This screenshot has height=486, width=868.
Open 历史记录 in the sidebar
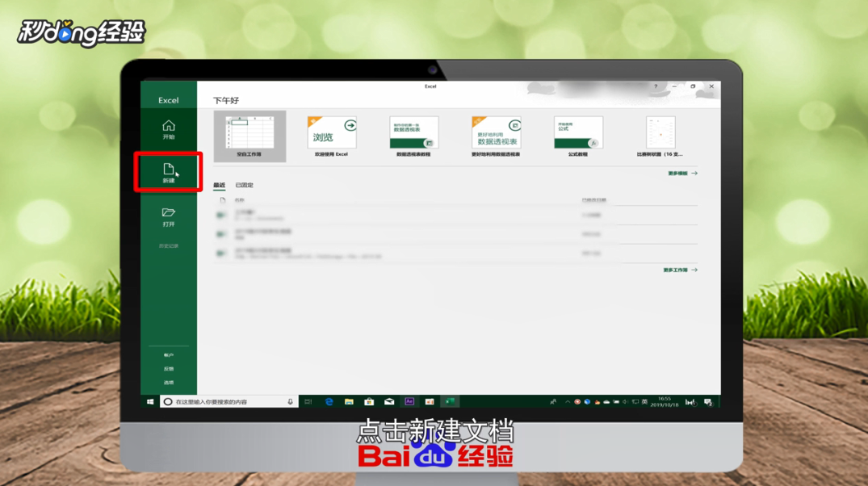(168, 245)
